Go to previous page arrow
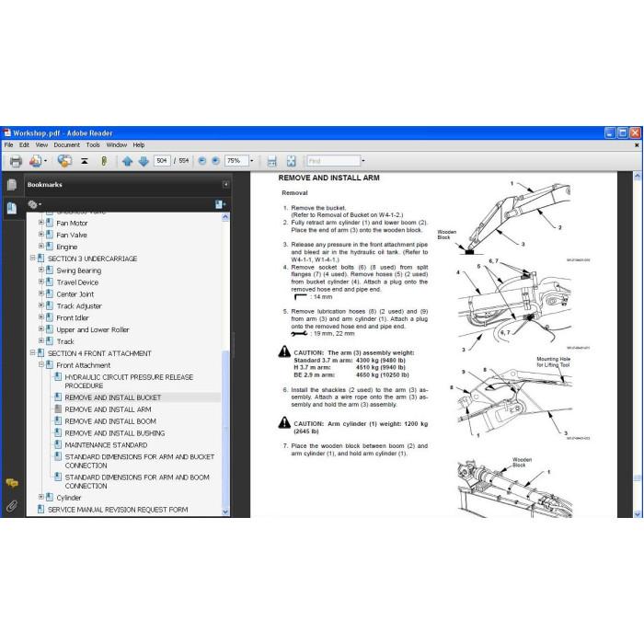Image resolution: width=644 pixels, height=644 pixels. [127, 161]
